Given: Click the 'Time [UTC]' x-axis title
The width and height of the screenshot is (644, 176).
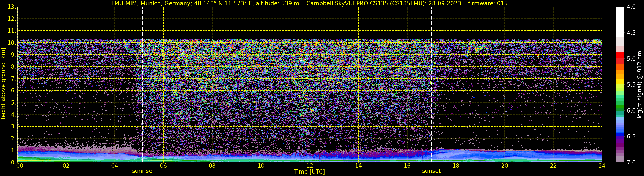Looking at the screenshot, I should 310,172.
